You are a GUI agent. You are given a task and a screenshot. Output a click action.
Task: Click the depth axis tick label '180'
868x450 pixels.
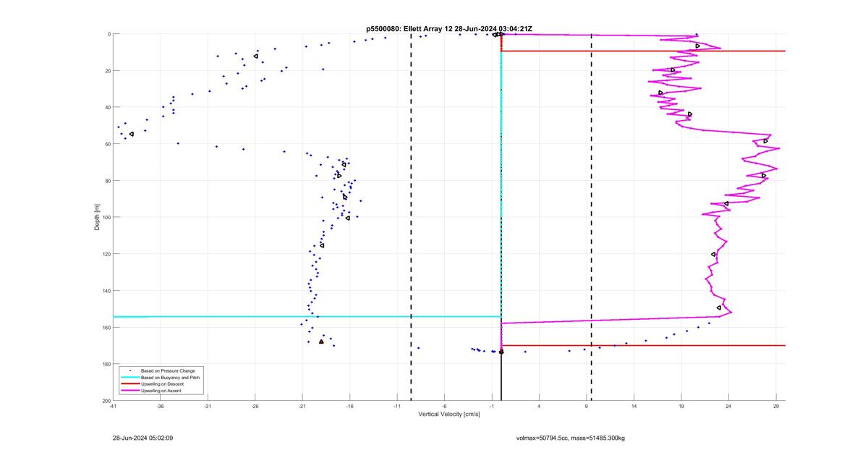[x=106, y=364]
